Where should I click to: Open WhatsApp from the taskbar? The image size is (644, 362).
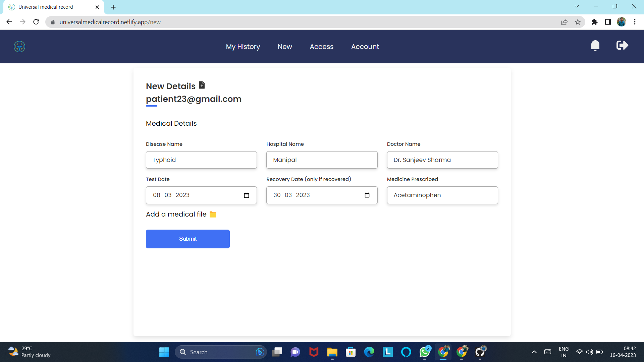pos(424,352)
